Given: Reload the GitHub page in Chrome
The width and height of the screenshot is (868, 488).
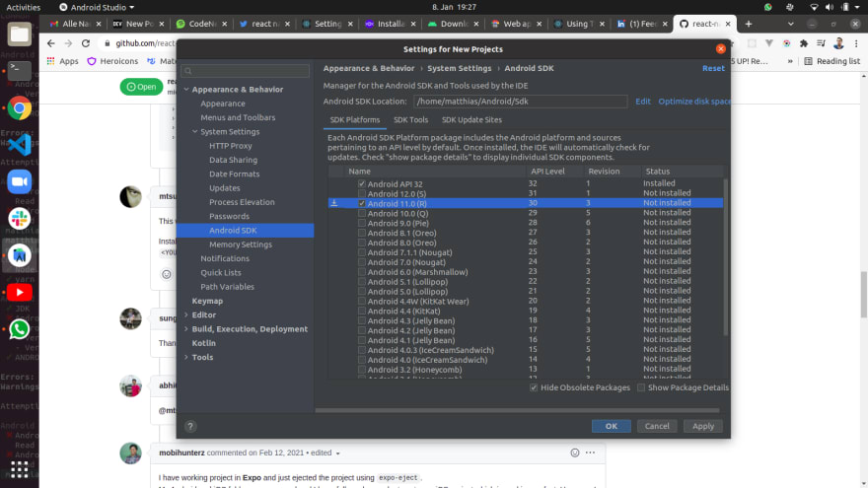Looking at the screenshot, I should point(85,43).
